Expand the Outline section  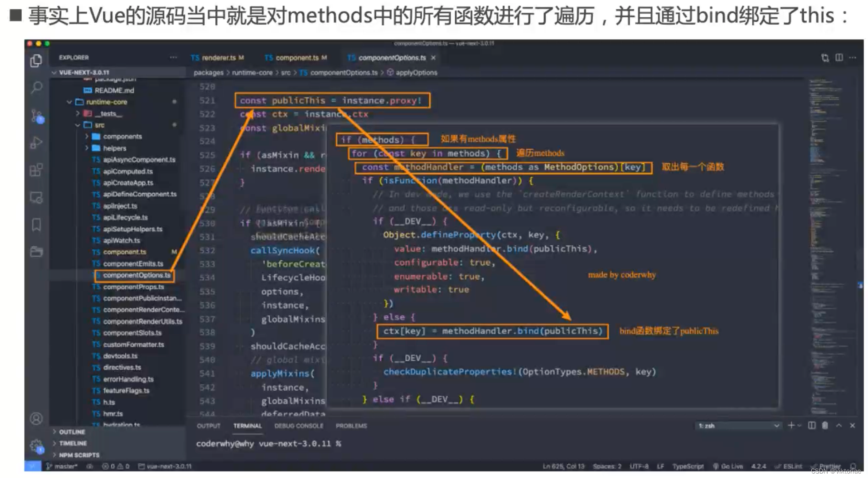pyautogui.click(x=72, y=432)
